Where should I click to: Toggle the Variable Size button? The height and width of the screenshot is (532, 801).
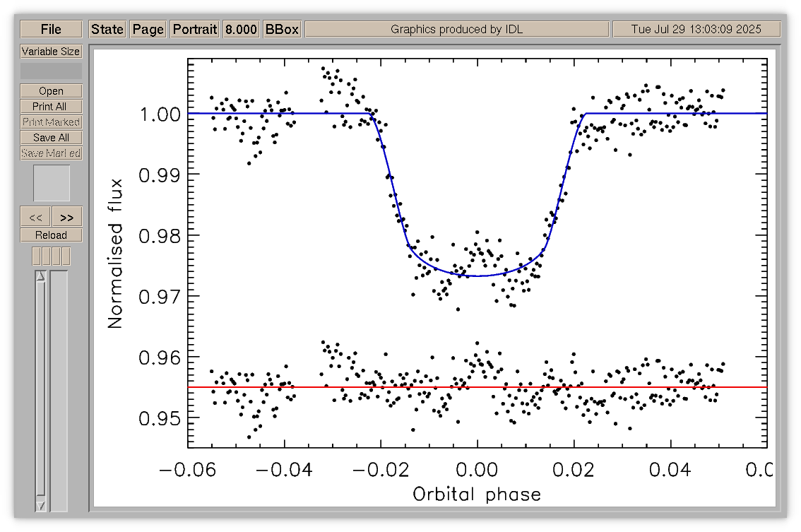[51, 51]
